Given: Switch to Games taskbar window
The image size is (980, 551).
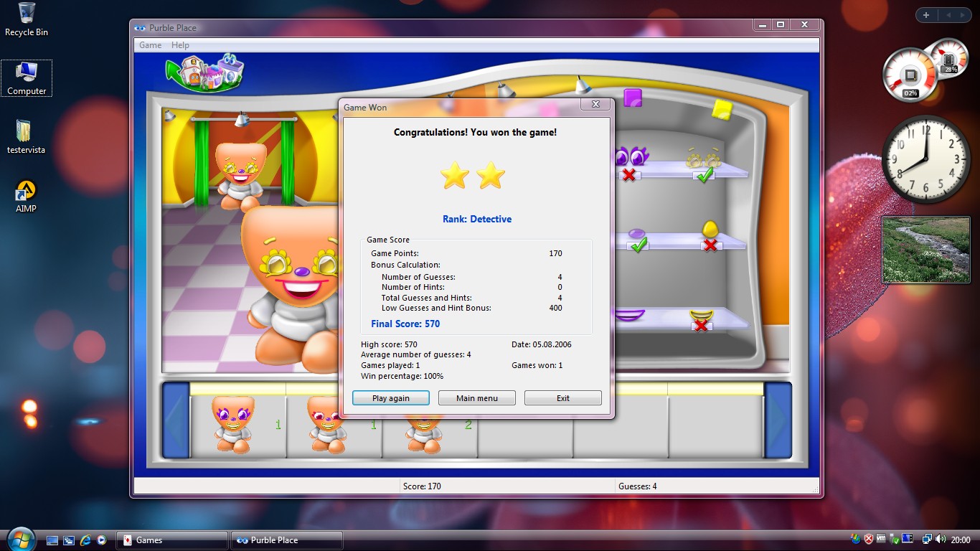Looking at the screenshot, I should 172,540.
